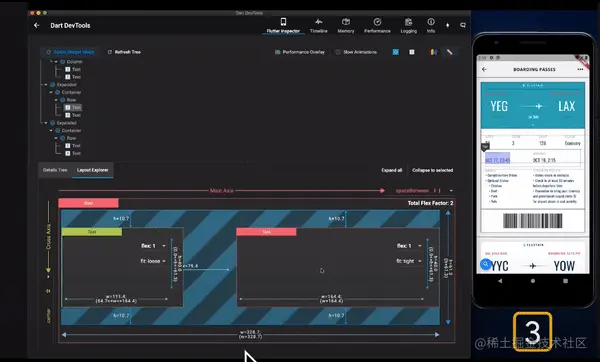Switch to the Layout Explorer tab

click(x=93, y=170)
